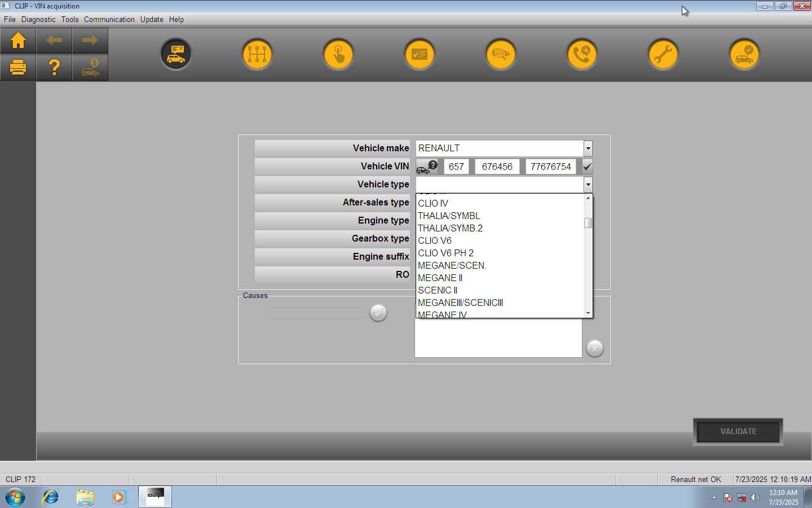Select the vehicle identification circle icon

click(176, 54)
